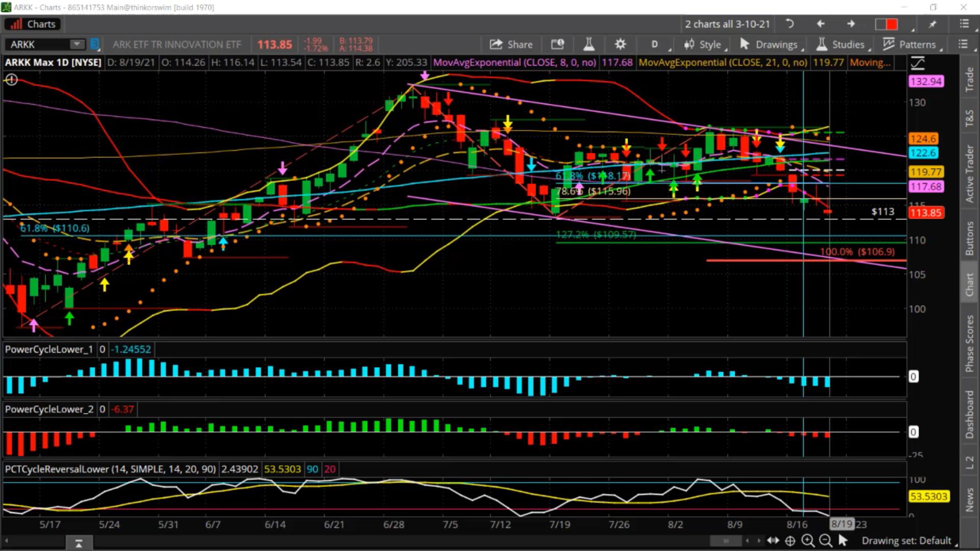
Task: Open the Edit Studies beaker icon
Action: click(x=589, y=44)
